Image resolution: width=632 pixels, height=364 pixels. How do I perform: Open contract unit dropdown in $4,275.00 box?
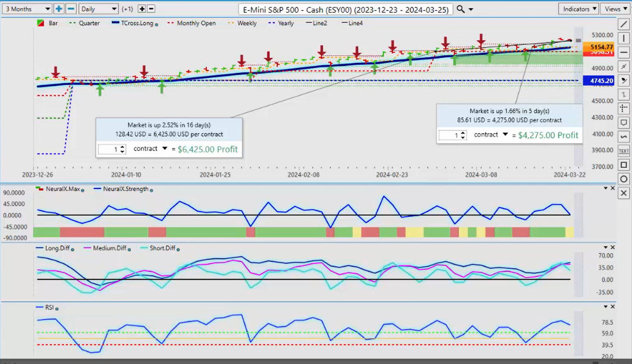(x=505, y=134)
